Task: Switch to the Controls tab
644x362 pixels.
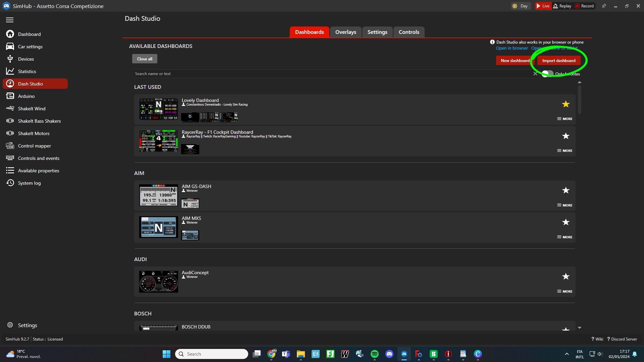Action: [x=409, y=32]
